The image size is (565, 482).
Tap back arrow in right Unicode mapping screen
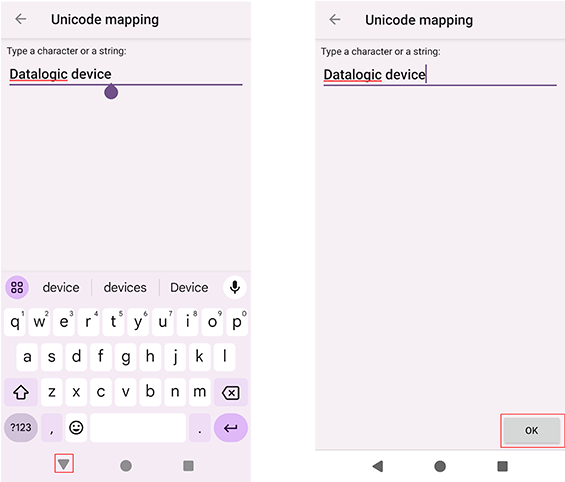(x=335, y=19)
